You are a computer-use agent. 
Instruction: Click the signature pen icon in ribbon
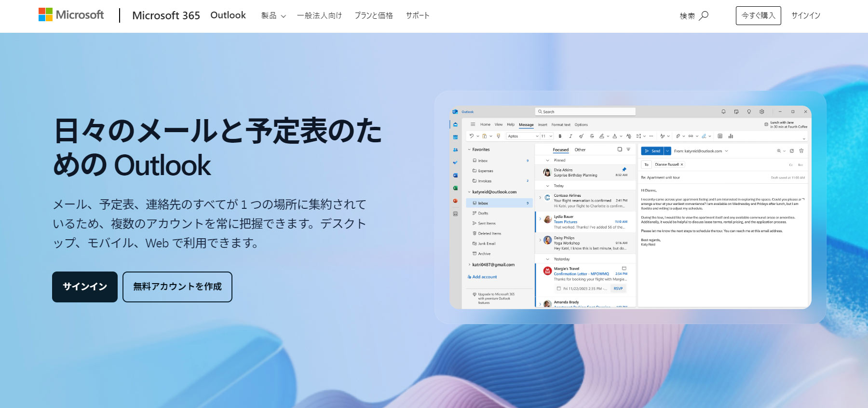(x=704, y=136)
